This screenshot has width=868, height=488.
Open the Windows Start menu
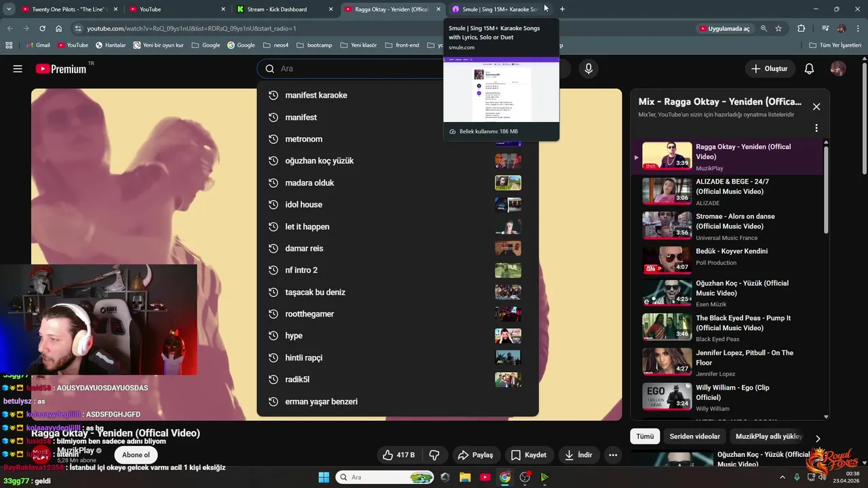pyautogui.click(x=323, y=477)
